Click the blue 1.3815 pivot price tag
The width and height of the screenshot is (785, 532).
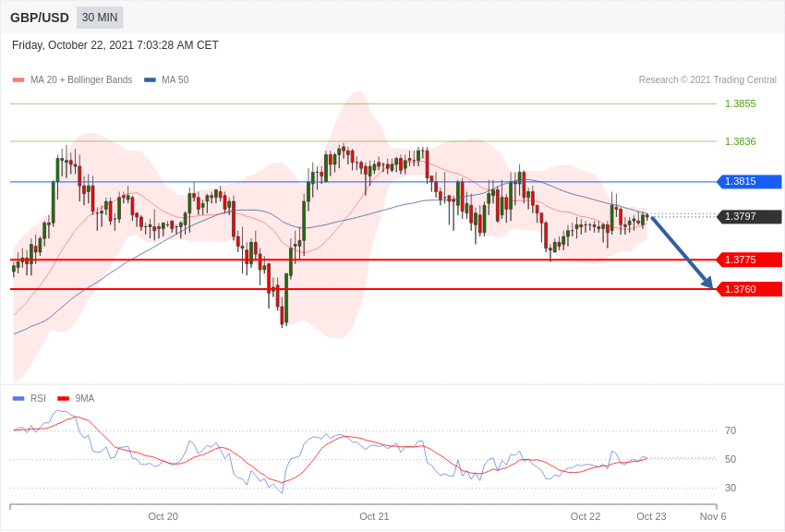coord(750,181)
